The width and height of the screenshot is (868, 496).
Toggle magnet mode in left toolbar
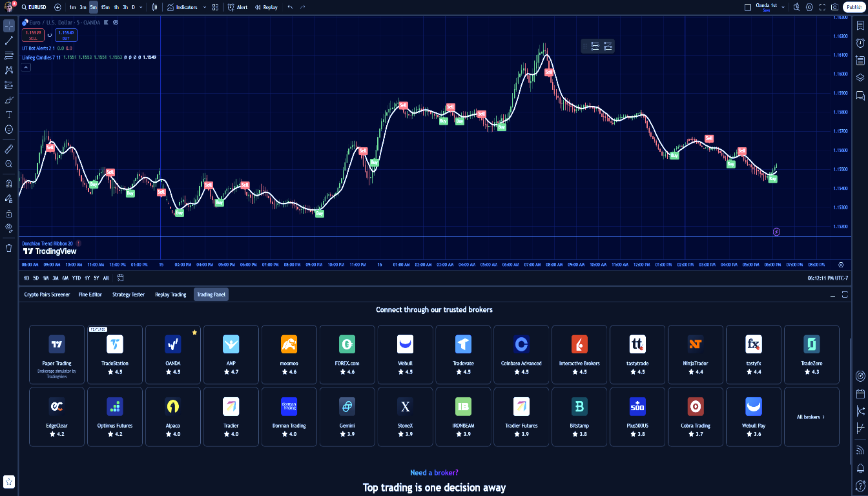[9, 183]
